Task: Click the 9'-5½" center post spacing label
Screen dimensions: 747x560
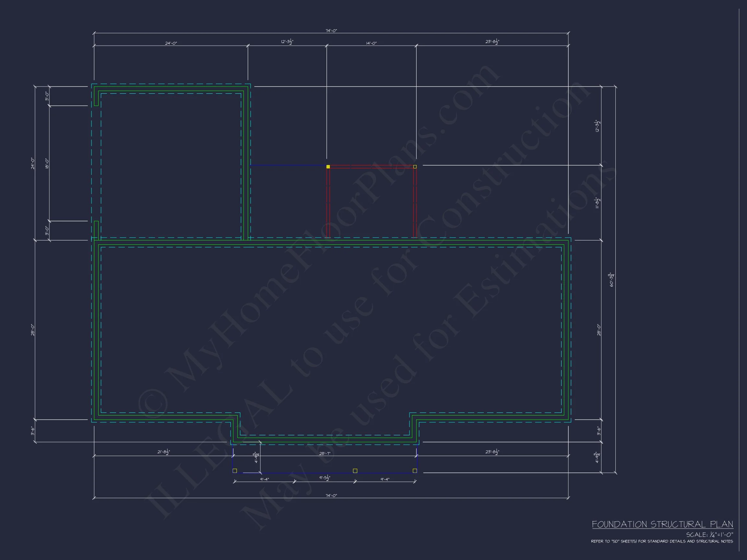Action: coord(325,478)
